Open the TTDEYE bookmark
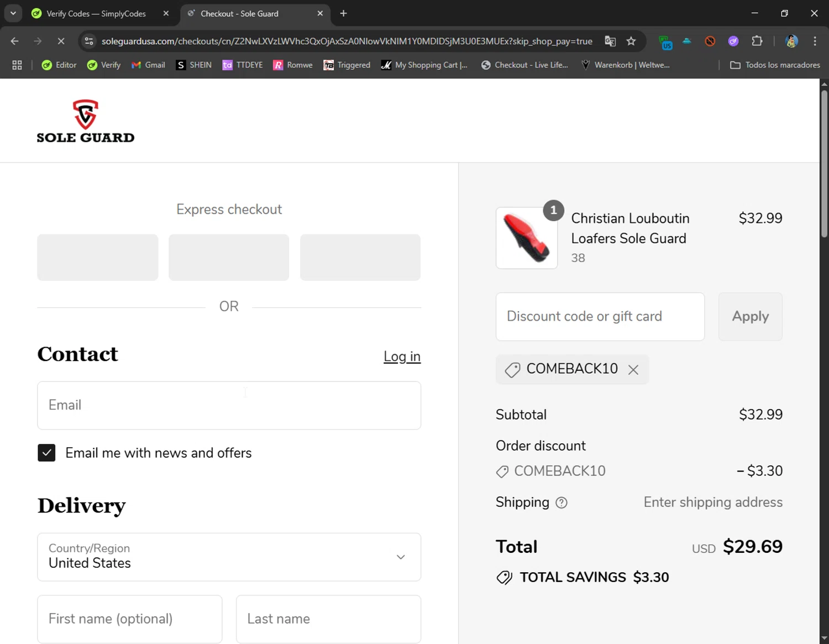Viewport: 829px width, 644px height. 243,65
